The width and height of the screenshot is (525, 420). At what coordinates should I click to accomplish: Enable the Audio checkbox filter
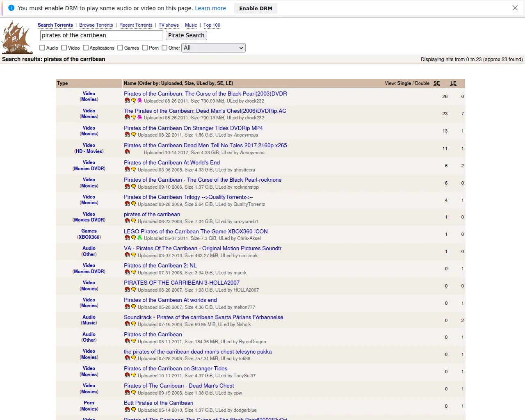point(42,48)
